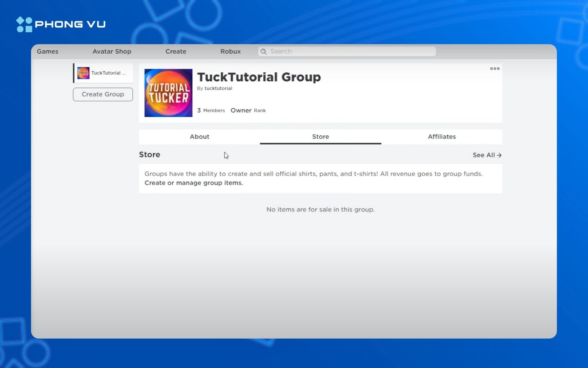Switch to the Affiliates tab
This screenshot has height=368, width=588.
point(441,137)
